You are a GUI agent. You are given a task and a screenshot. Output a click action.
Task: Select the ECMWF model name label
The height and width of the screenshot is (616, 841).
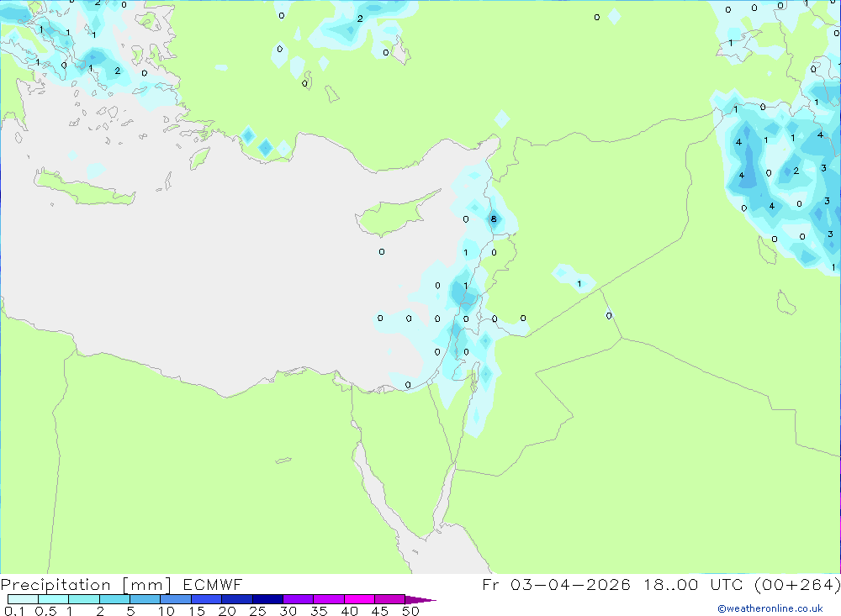pyautogui.click(x=213, y=584)
